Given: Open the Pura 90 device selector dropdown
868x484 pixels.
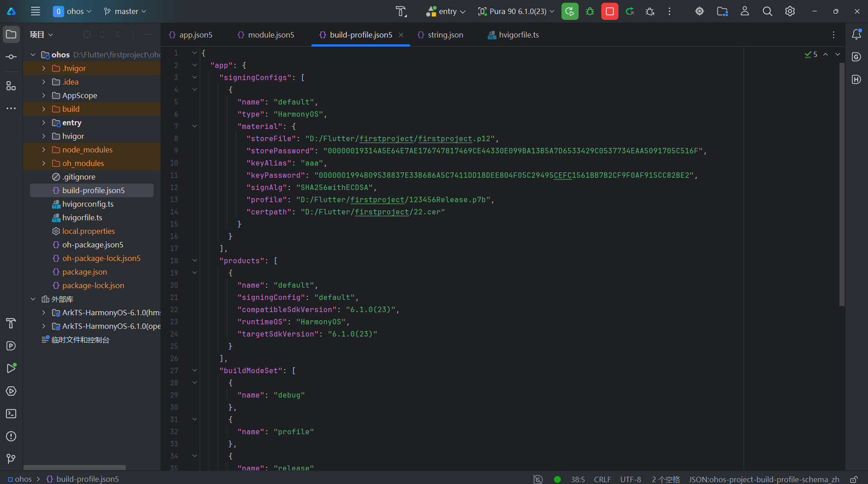Looking at the screenshot, I should 516,11.
